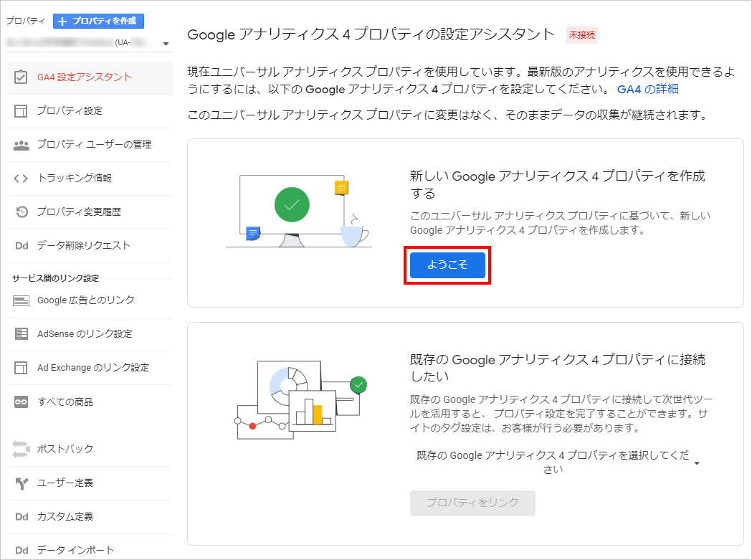The width and height of the screenshot is (752, 560).
Task: Click the 既存の Google アナリティクス 4 プロパティに接続したい heading
Action: click(557, 368)
